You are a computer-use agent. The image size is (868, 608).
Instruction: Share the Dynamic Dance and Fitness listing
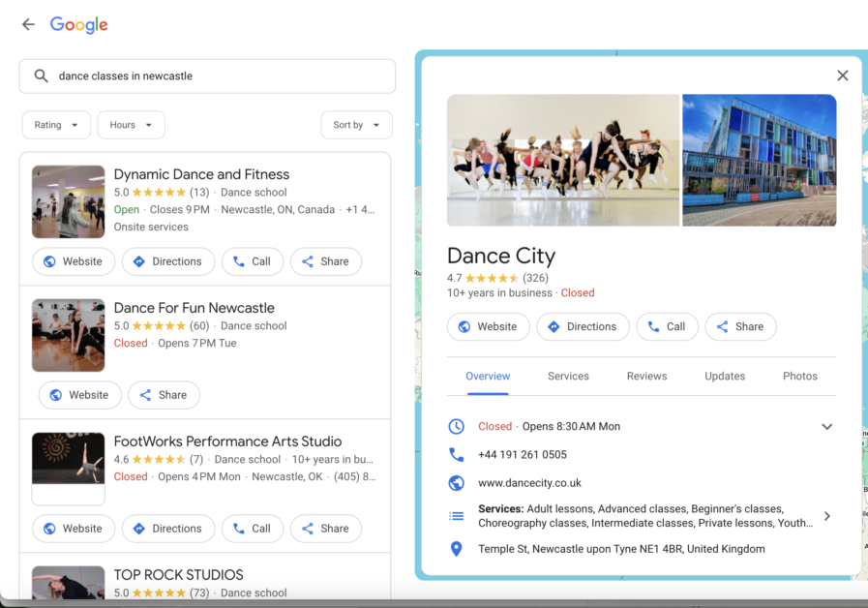point(326,261)
